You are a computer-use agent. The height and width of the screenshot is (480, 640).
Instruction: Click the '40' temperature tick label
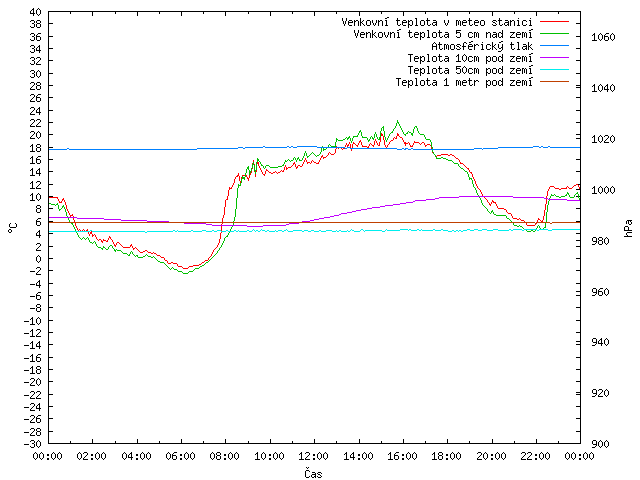pyautogui.click(x=36, y=12)
